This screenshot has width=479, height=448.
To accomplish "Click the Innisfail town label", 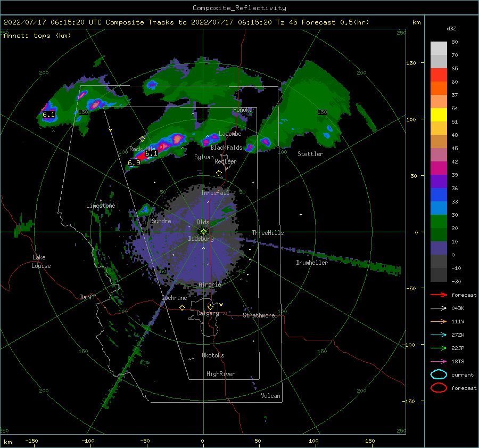I will pos(215,193).
